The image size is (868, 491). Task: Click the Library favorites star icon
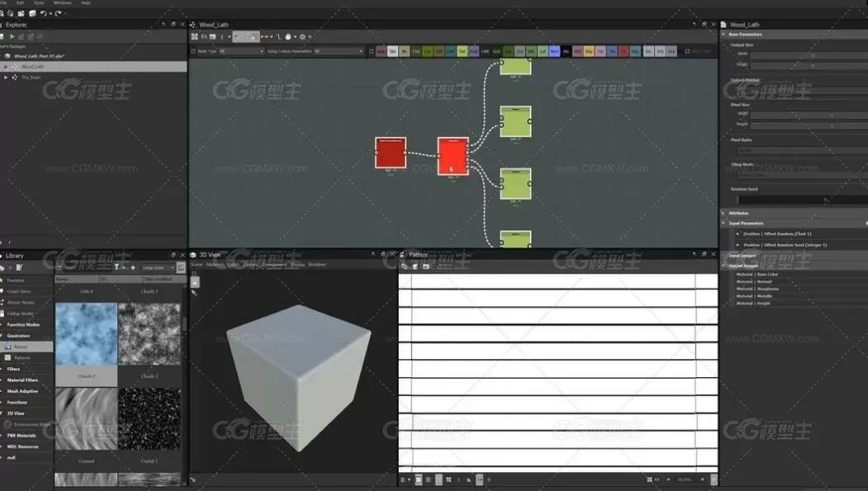(x=133, y=267)
